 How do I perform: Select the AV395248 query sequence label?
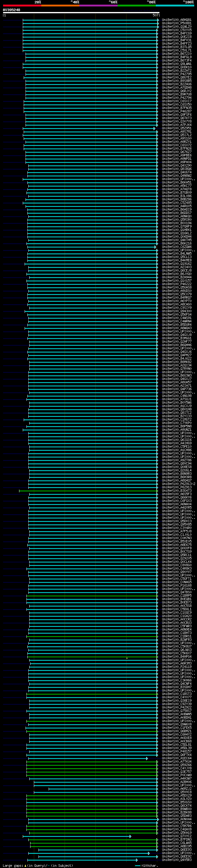coord(11,10)
